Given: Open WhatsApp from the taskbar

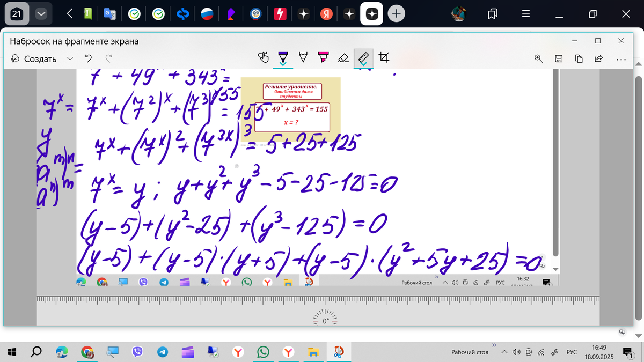Looking at the screenshot, I should [263, 352].
